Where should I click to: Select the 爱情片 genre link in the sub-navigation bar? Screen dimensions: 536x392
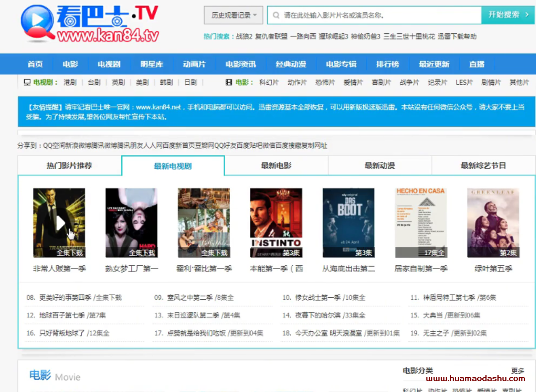point(353,82)
